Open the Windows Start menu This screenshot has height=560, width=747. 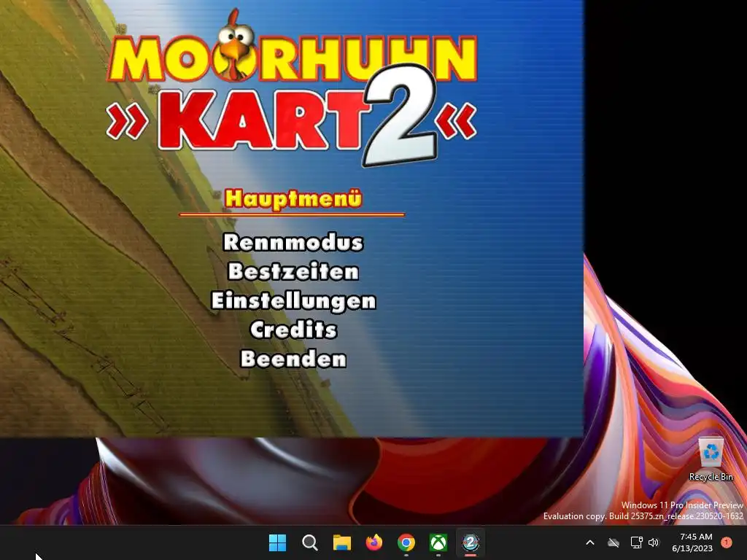[277, 542]
